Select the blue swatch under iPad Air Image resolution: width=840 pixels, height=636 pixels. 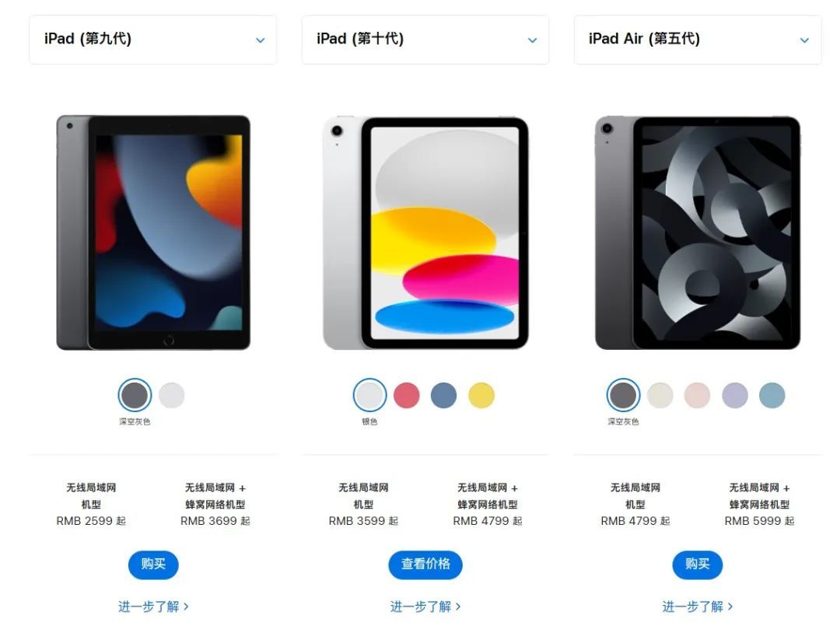point(772,395)
